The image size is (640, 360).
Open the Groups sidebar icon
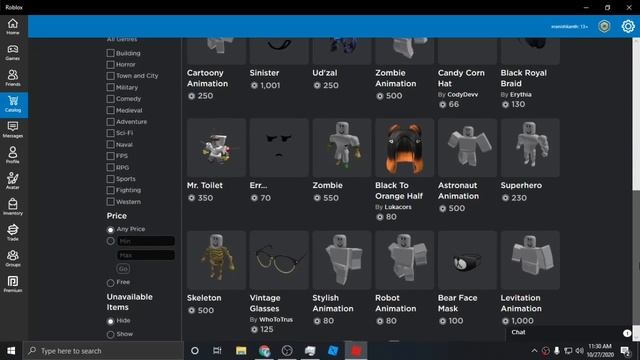click(x=13, y=258)
